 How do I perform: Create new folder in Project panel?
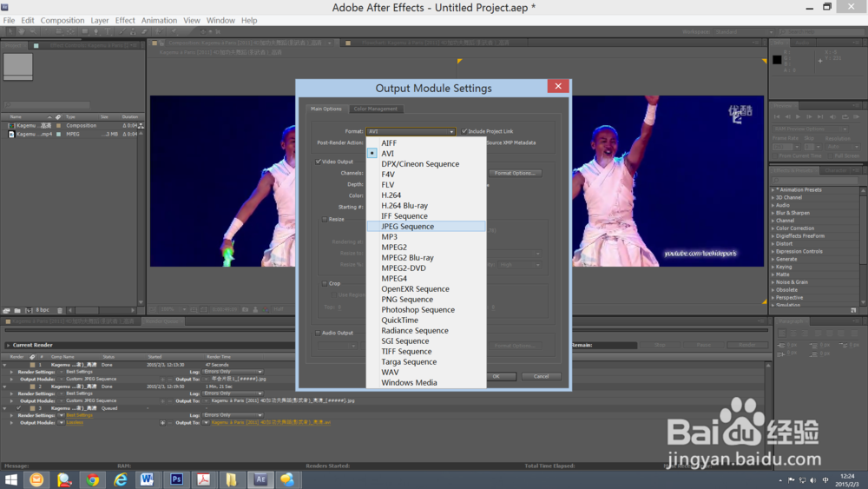[x=17, y=310]
